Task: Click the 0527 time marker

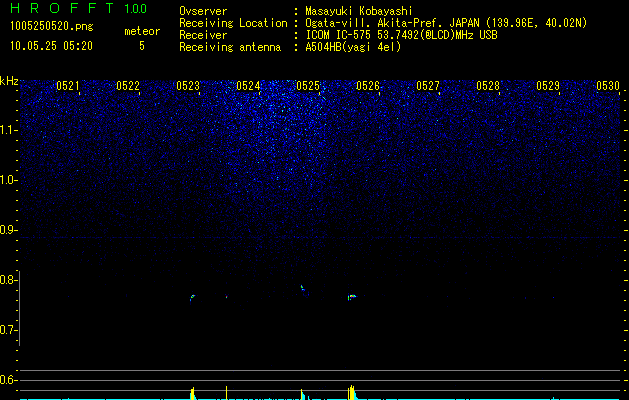Action: (x=428, y=86)
